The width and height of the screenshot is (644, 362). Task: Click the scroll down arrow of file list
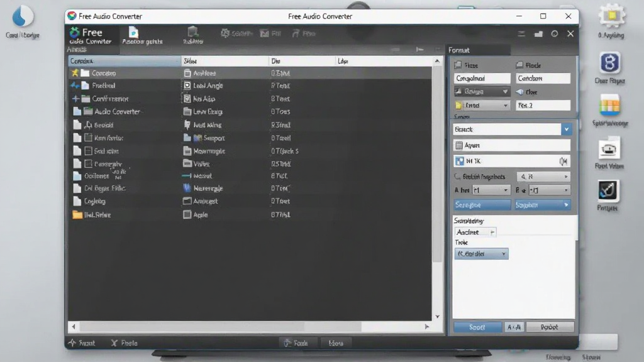coord(437,317)
